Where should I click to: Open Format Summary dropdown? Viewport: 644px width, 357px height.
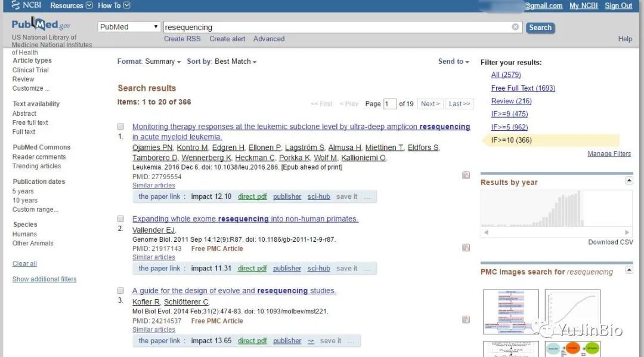tap(148, 61)
